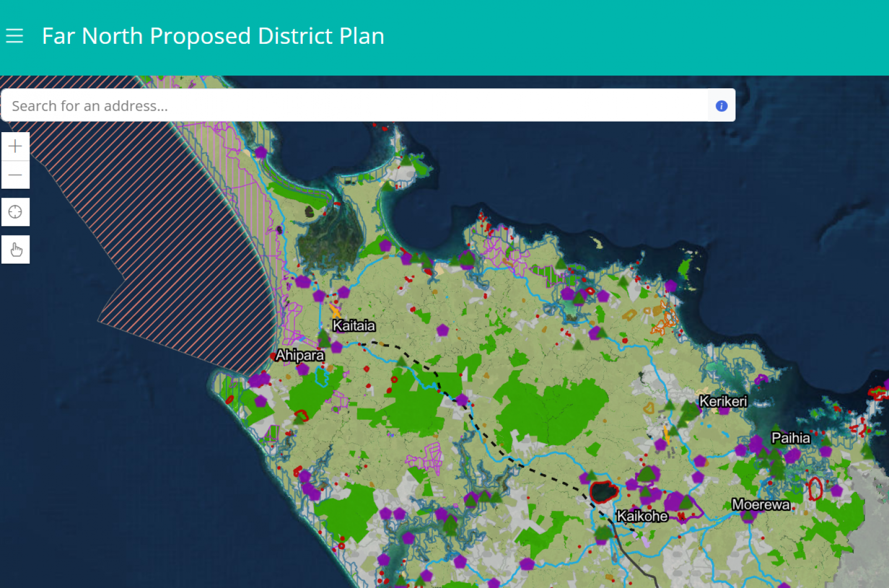Image resolution: width=889 pixels, height=588 pixels.
Task: Click the Moerewa town label
Action: [761, 505]
